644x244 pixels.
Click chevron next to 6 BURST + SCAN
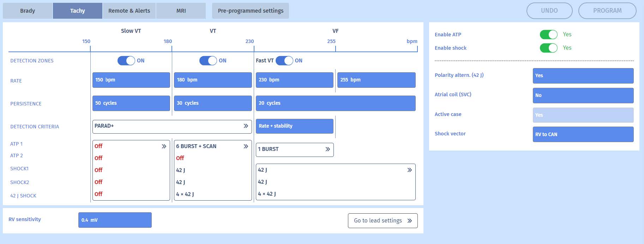pos(246,146)
